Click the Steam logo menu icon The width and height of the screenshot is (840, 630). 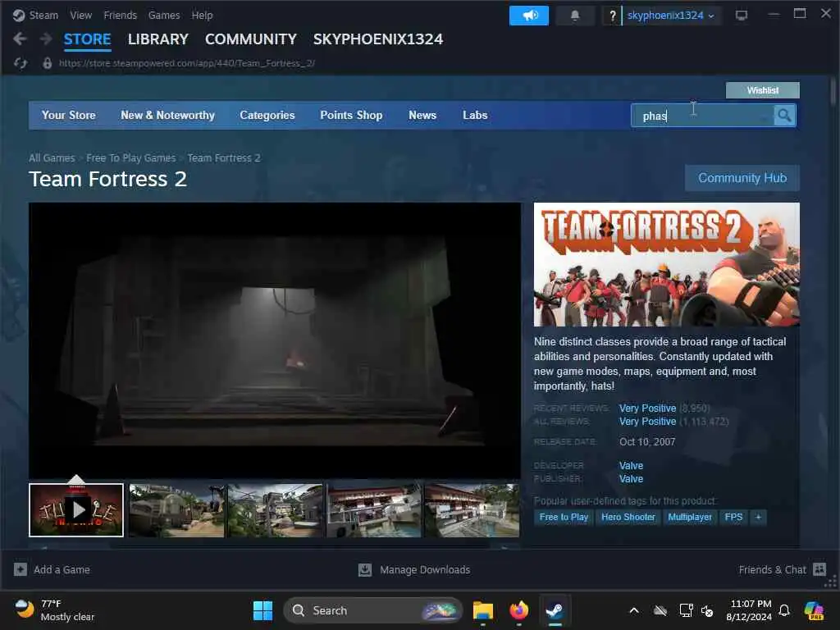19,16
